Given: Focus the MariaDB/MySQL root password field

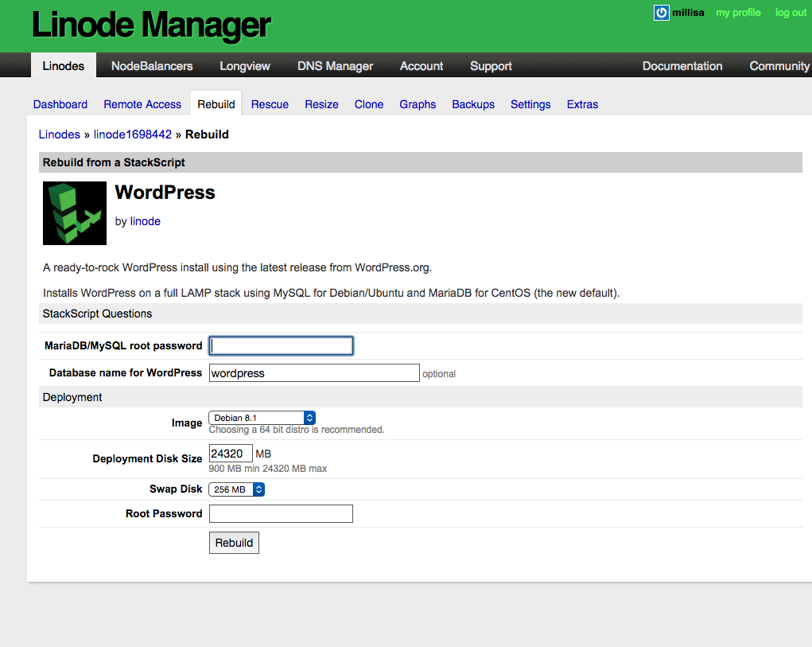Looking at the screenshot, I should pyautogui.click(x=282, y=345).
